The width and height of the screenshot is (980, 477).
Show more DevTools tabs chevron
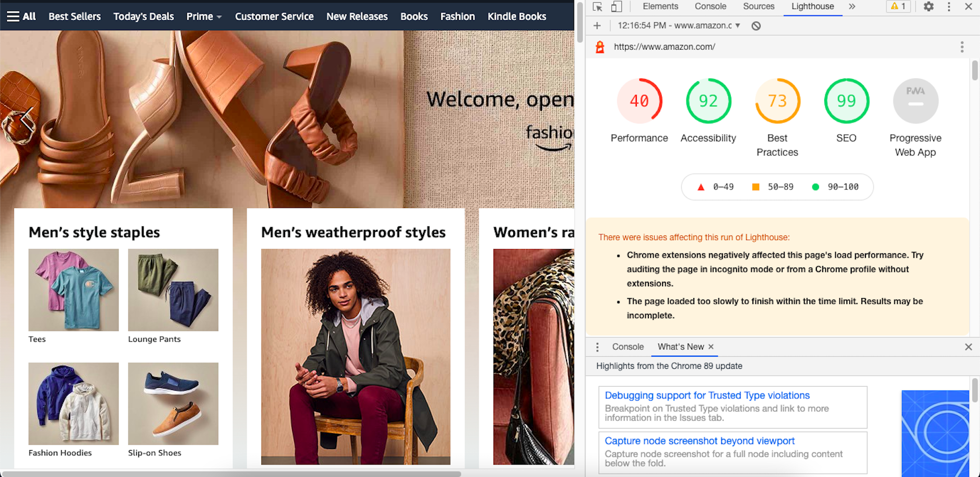coord(852,6)
